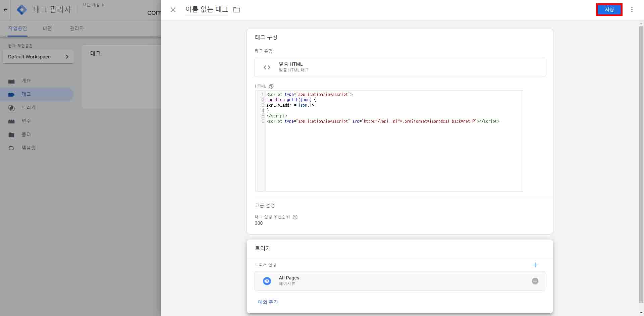Viewport: 644px width, 316px height.
Task: Click the custom HTML code brackets icon
Action: pyautogui.click(x=267, y=67)
